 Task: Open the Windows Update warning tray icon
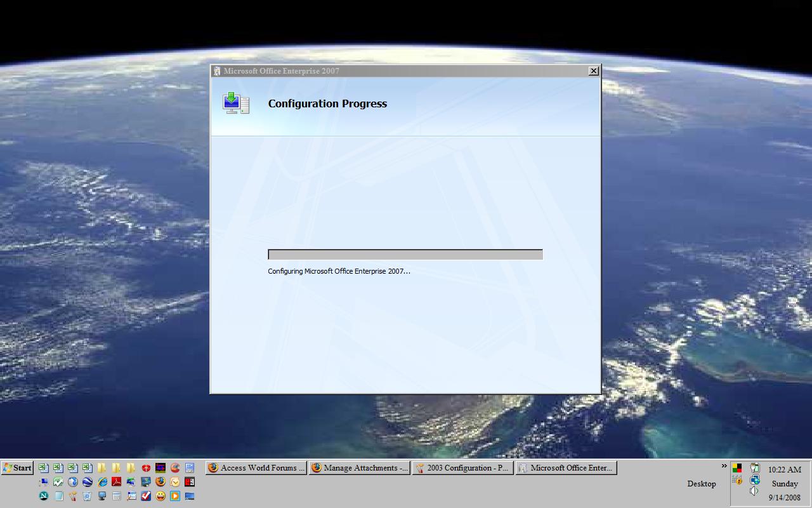click(737, 480)
